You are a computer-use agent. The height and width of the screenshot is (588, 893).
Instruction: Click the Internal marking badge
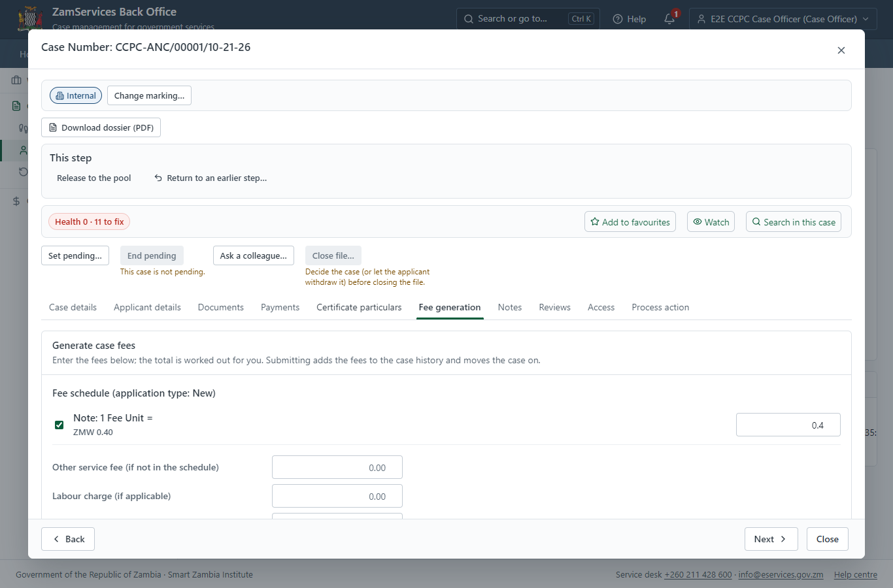pos(76,95)
